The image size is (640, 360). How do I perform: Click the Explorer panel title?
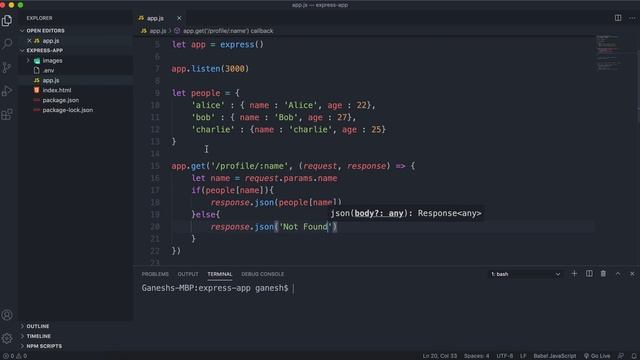click(x=39, y=18)
